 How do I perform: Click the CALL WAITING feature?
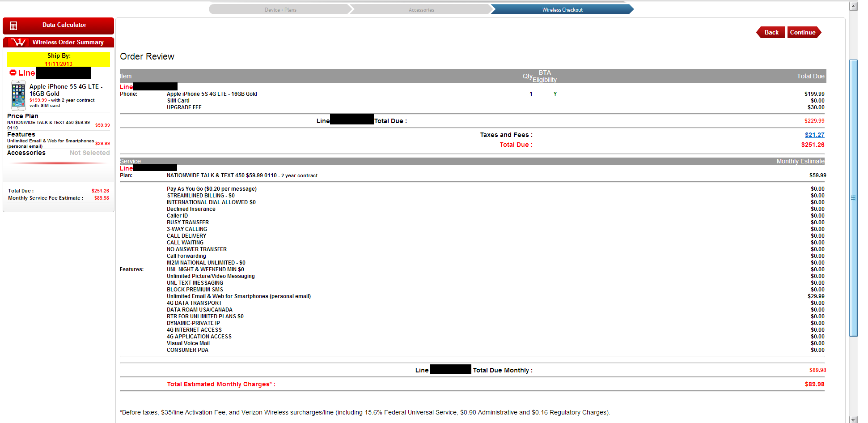(x=185, y=243)
